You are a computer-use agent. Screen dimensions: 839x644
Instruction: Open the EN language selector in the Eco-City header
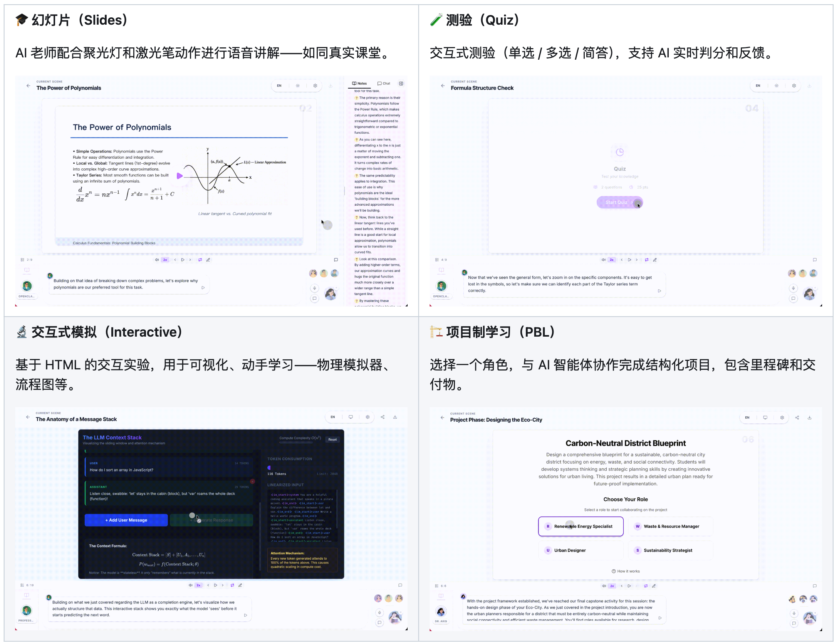coord(747,418)
